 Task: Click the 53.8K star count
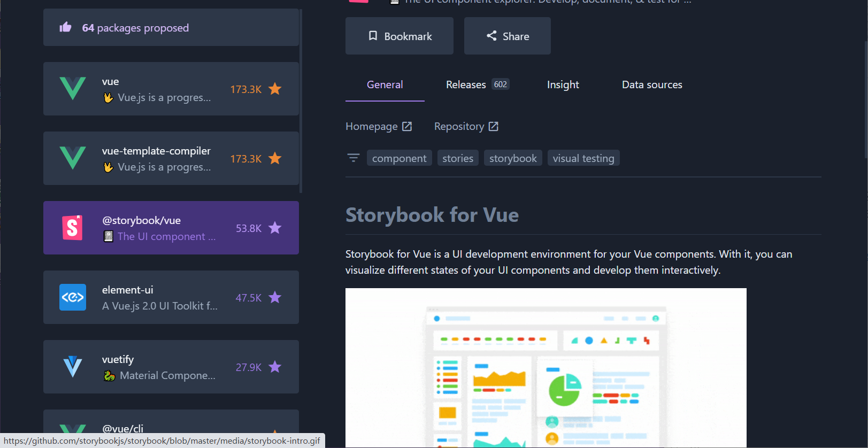(249, 228)
